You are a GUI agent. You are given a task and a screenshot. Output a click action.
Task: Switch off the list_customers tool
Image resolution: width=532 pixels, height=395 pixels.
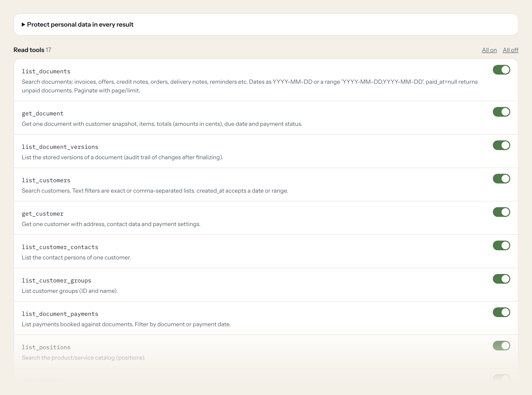502,179
